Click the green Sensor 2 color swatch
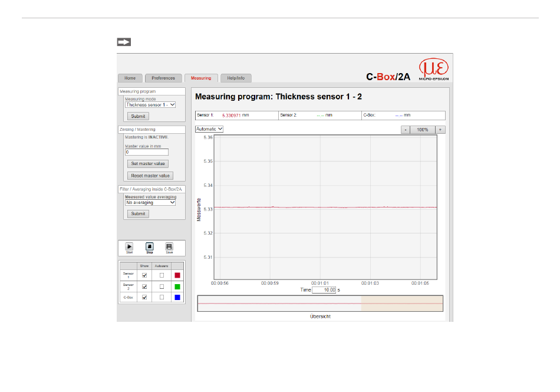 [177, 286]
